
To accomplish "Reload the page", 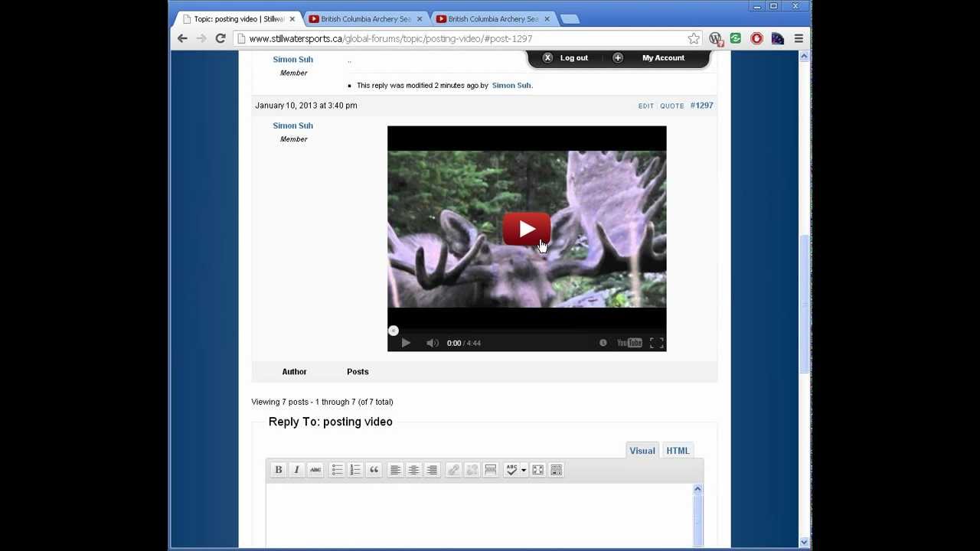I will click(x=220, y=38).
